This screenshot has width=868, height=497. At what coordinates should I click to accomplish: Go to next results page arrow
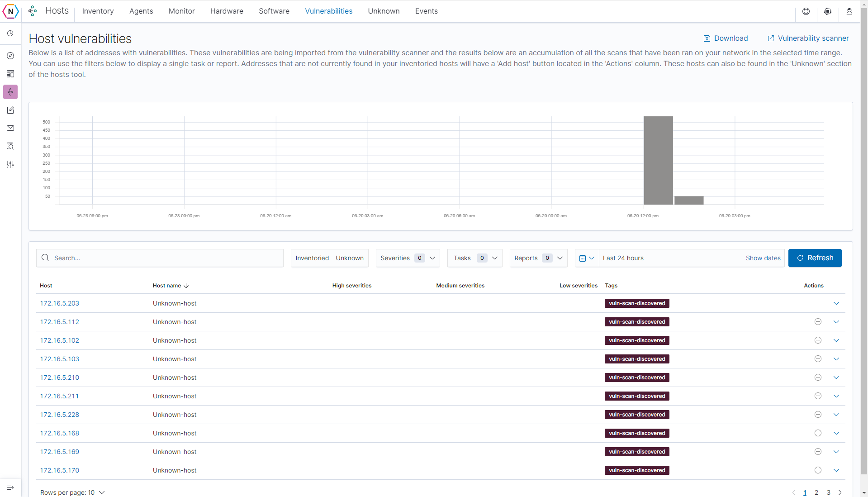[x=840, y=492]
